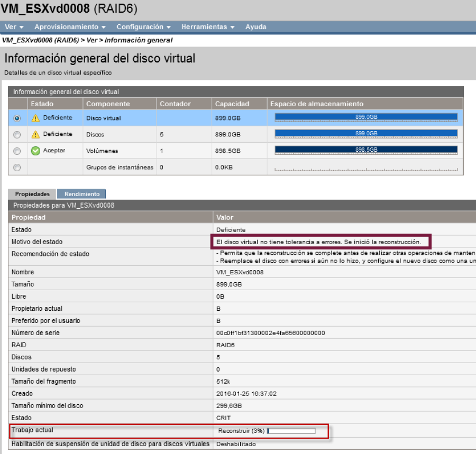Expand the Aprovisionamiento menu
Image resolution: width=476 pixels, height=454 pixels.
pos(70,26)
